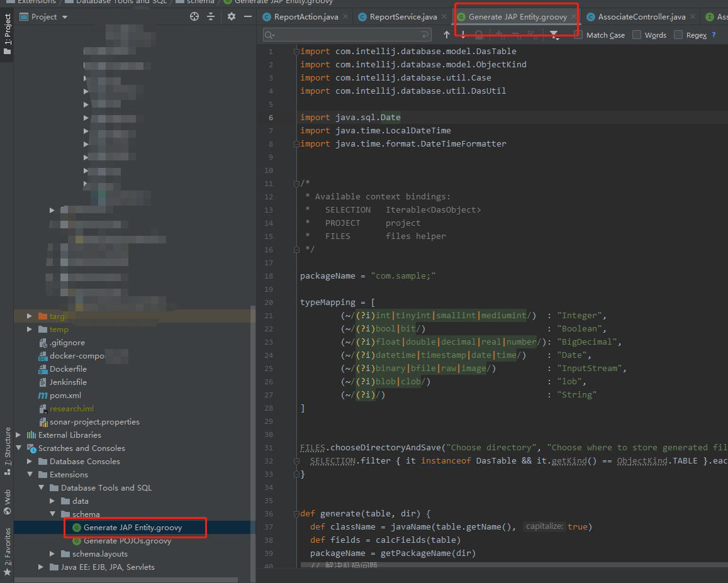
Task: Toggle the 1: Project tool window tab
Action: (x=7, y=34)
